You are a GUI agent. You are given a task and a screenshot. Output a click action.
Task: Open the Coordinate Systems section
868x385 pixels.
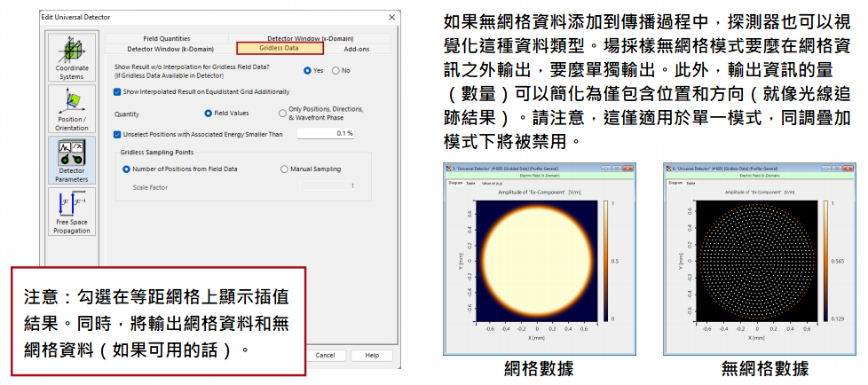point(72,58)
